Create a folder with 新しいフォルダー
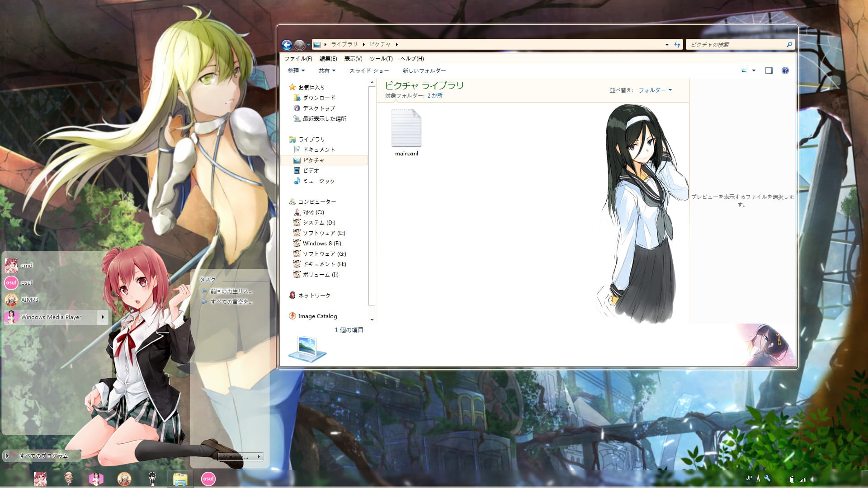The image size is (868, 488). pyautogui.click(x=424, y=70)
